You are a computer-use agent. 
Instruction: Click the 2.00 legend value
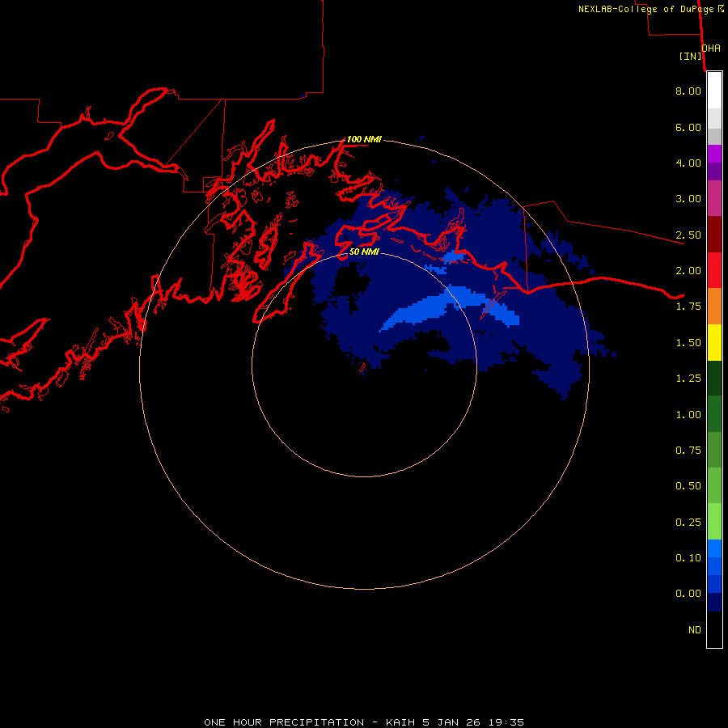688,271
